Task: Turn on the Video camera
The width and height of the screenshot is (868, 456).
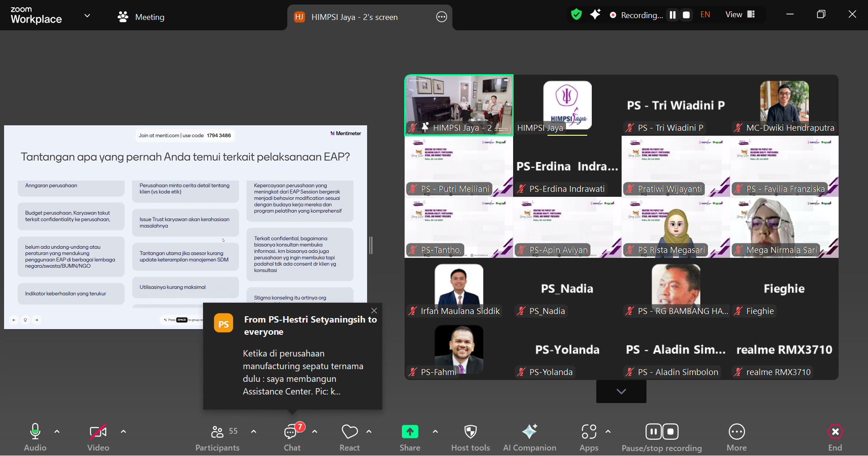Action: point(98,437)
